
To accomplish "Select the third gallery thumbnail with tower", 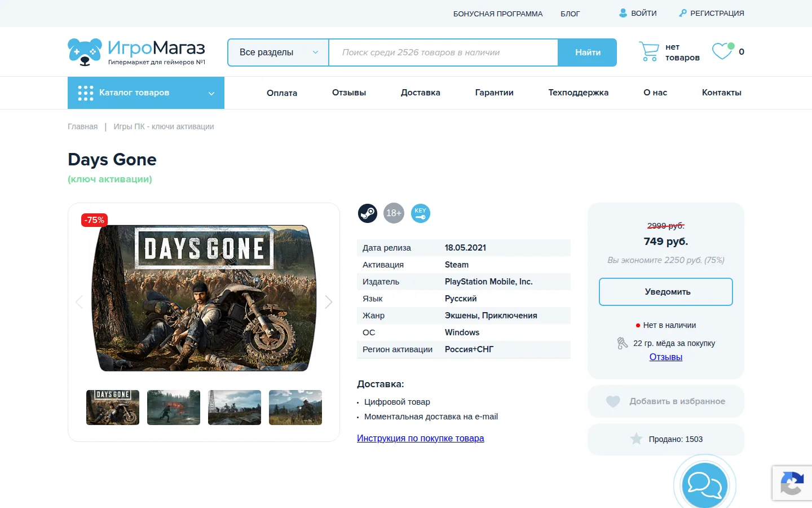I will [235, 408].
